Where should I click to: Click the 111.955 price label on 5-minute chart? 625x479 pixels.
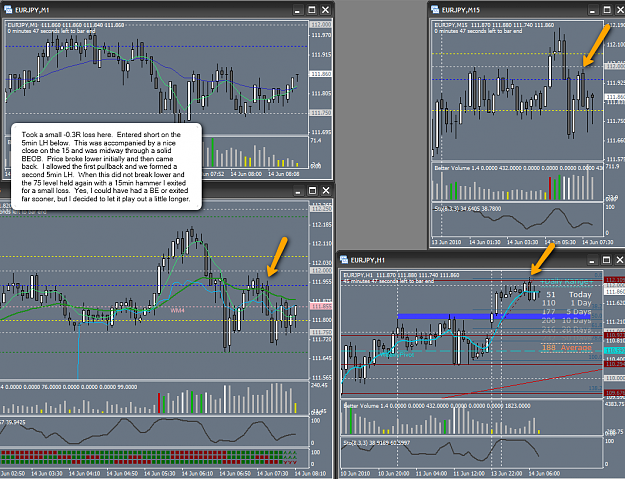pyautogui.click(x=322, y=282)
